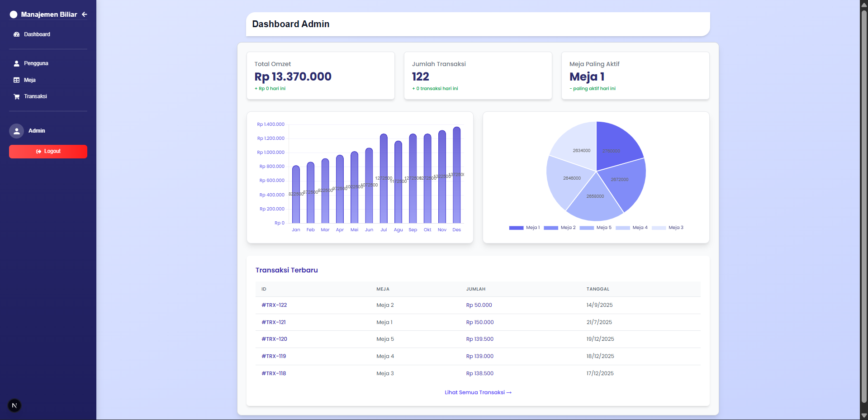Toggle Meja 3 legend entry
Image resolution: width=868 pixels, height=420 pixels.
click(x=668, y=228)
